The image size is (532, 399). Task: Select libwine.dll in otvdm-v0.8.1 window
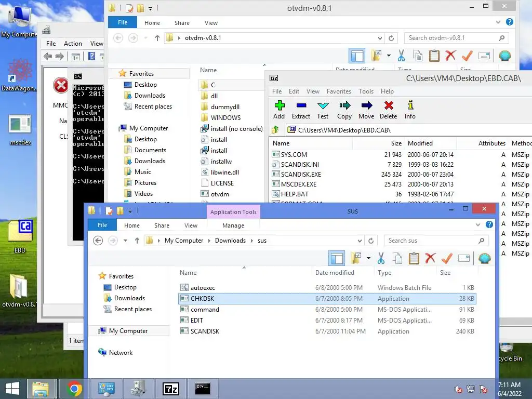click(x=224, y=172)
